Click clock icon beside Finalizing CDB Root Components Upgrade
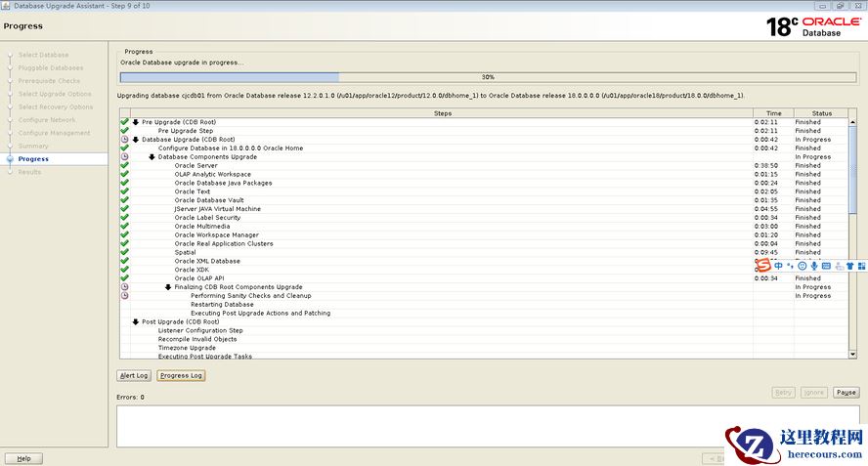868x466 pixels. click(x=124, y=286)
